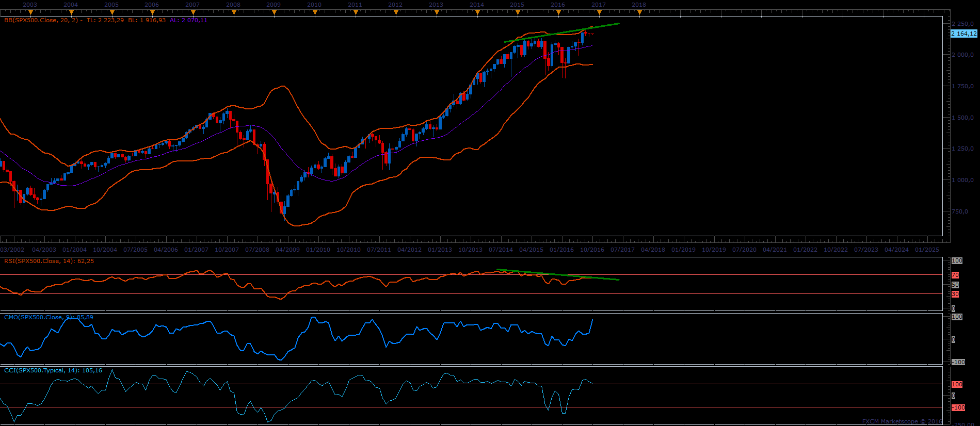The width and height of the screenshot is (980, 426).
Task: Click the 2 250,0 price axis label
Action: click(x=963, y=24)
